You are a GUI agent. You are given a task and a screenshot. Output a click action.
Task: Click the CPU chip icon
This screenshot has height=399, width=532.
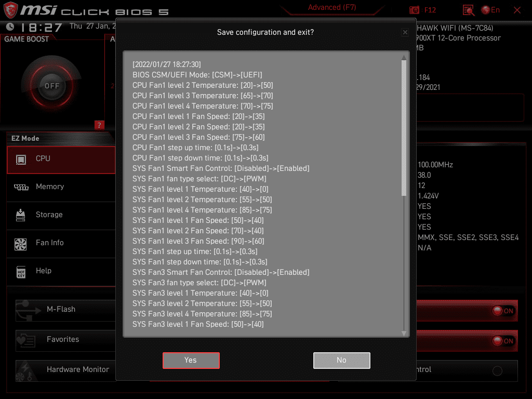pos(21,159)
